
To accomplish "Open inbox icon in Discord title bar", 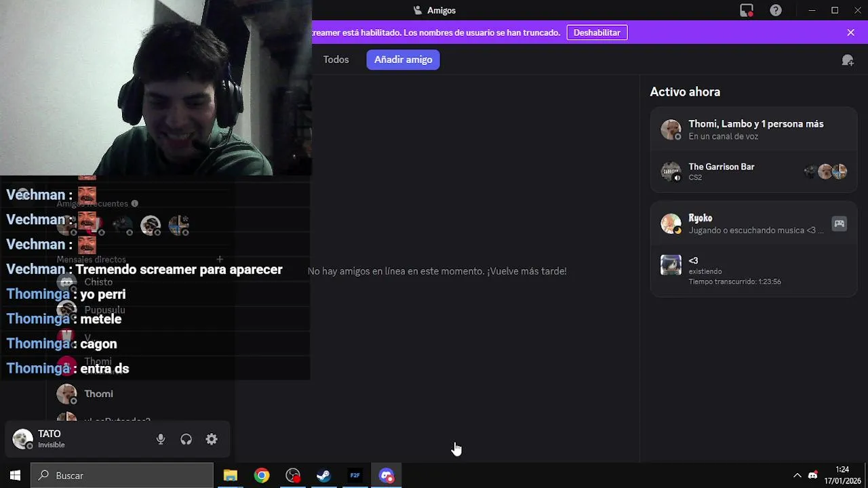I will tap(747, 10).
